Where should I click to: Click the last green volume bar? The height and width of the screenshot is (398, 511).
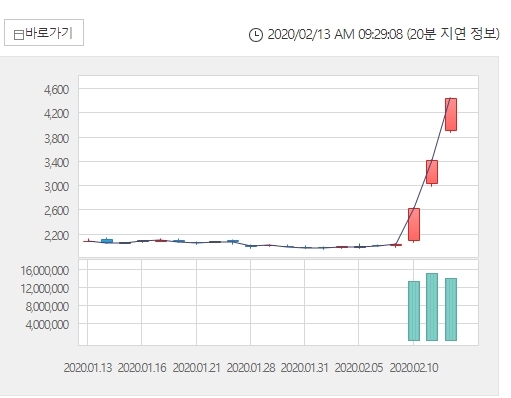click(451, 309)
